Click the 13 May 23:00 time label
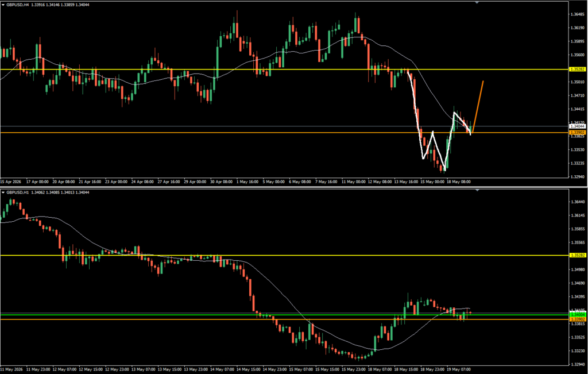This screenshot has height=374, width=588. tap(195, 369)
